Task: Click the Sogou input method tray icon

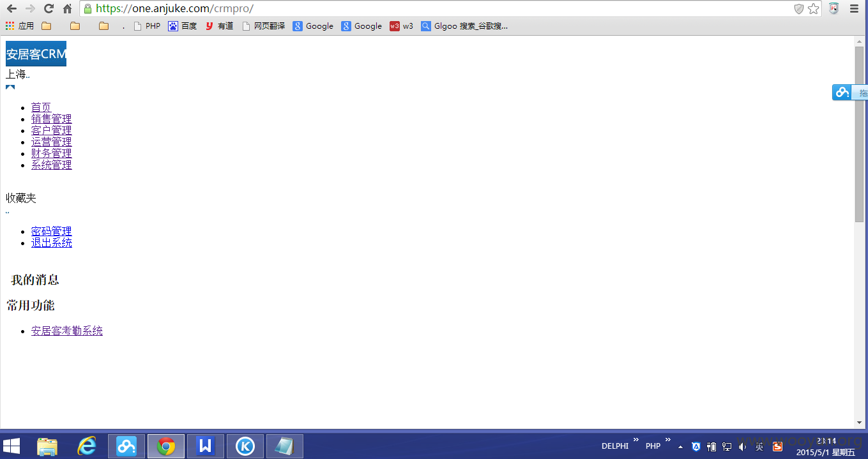Action: tap(777, 447)
